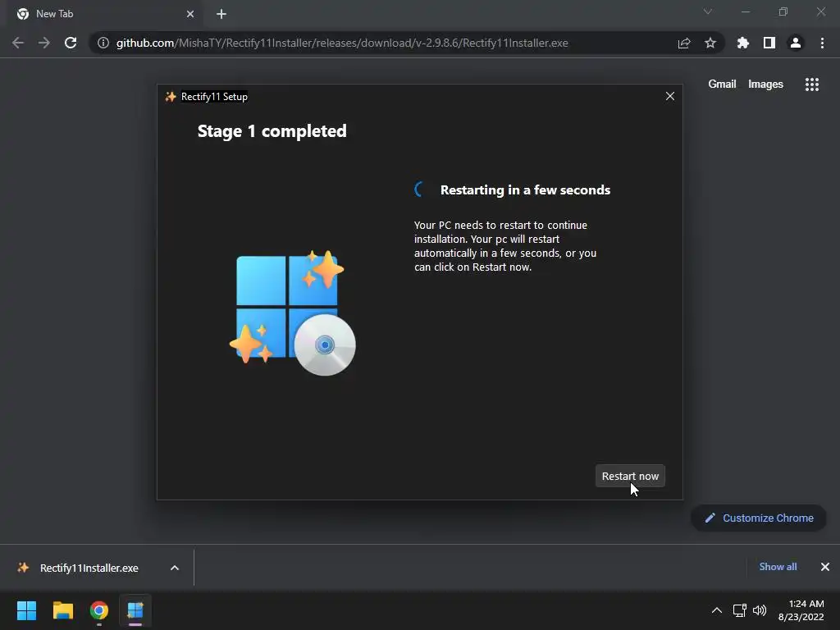The image size is (840, 630).
Task: Close the New Tab tab
Action: coord(190,14)
